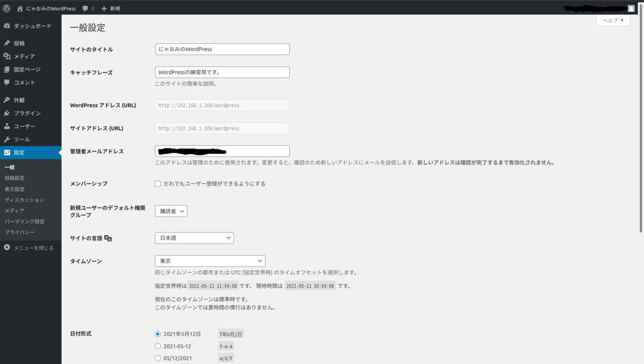Click the プラグイン plug icon

(7, 113)
